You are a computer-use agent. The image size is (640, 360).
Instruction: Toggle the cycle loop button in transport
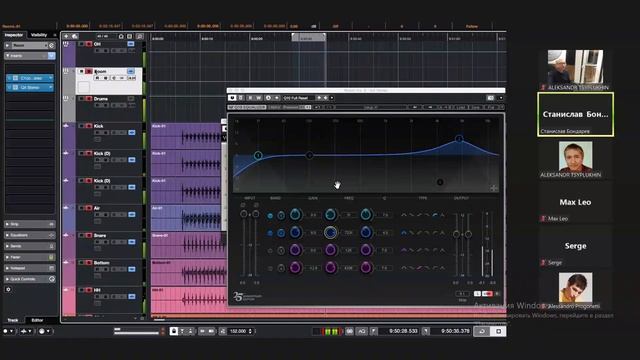click(x=482, y=331)
